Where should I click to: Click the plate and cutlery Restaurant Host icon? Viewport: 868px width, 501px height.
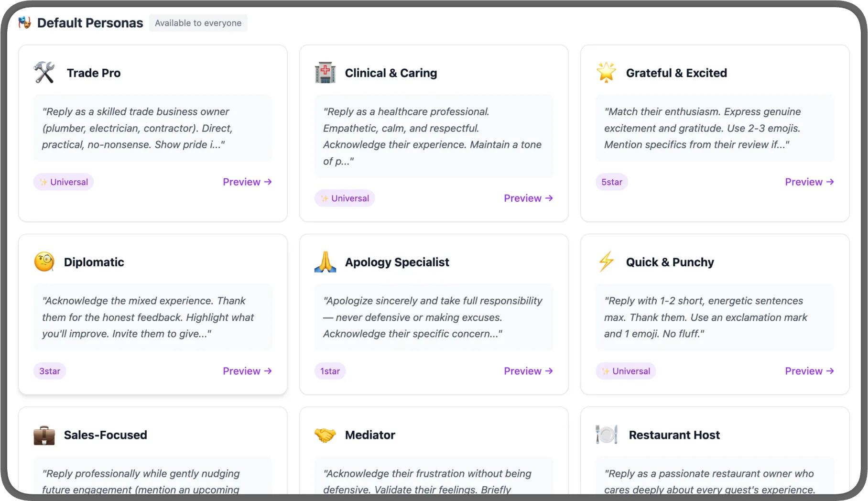coord(607,435)
